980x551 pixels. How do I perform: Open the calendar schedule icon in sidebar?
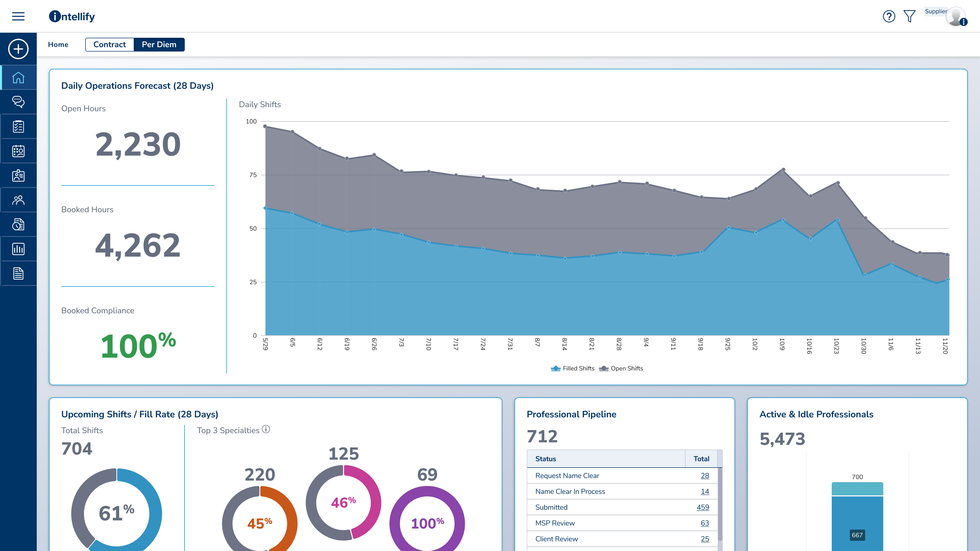pos(18,151)
